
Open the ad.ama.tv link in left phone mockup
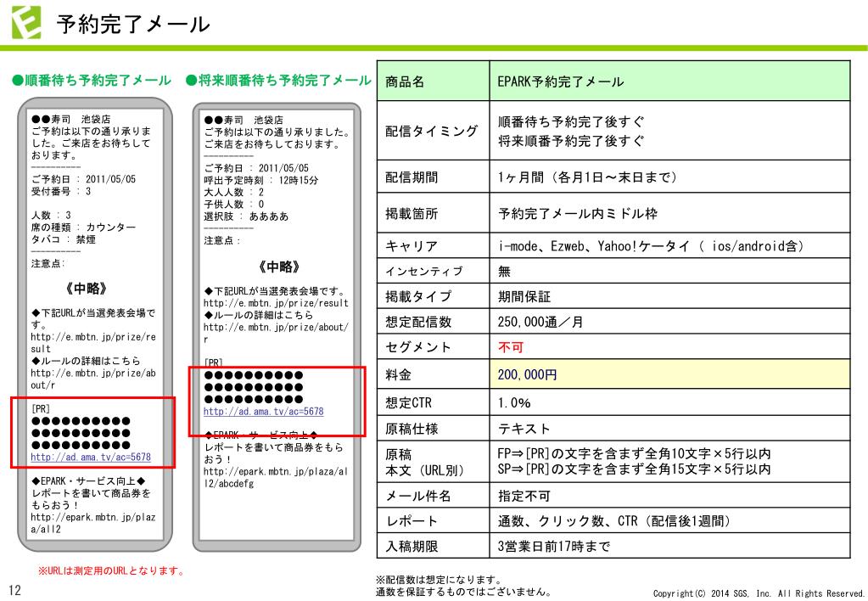click(91, 457)
